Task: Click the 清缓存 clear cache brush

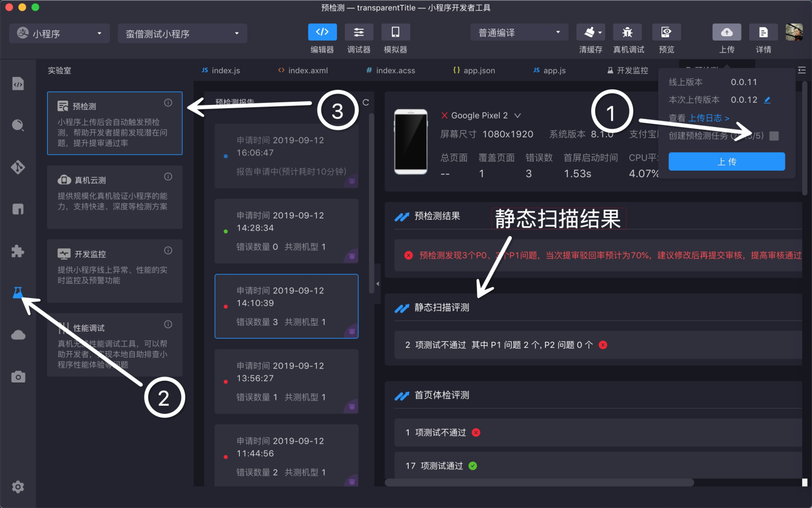Action: point(588,32)
